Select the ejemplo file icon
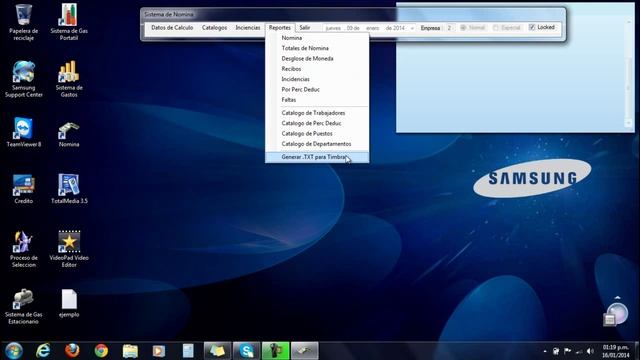This screenshot has height=360, width=640. (x=69, y=303)
